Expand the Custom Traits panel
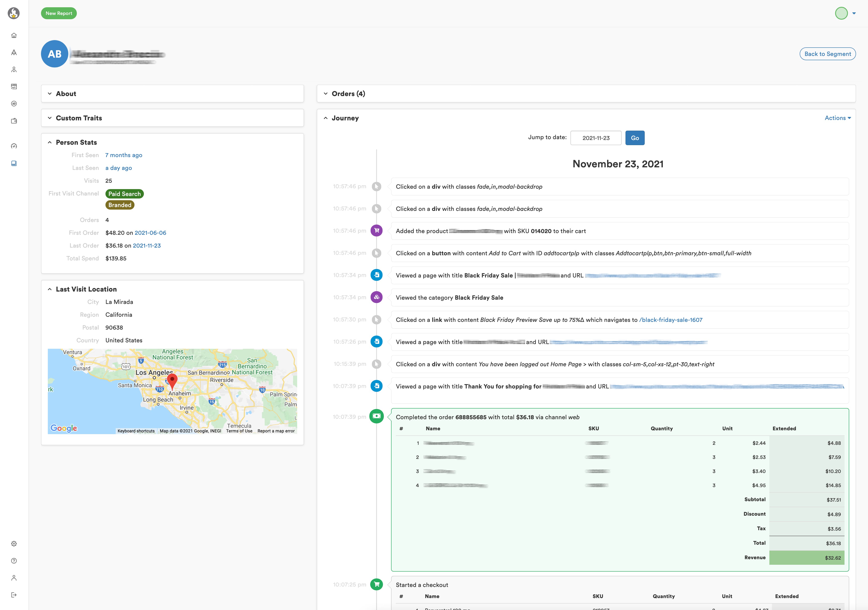868x610 pixels. [x=79, y=118]
